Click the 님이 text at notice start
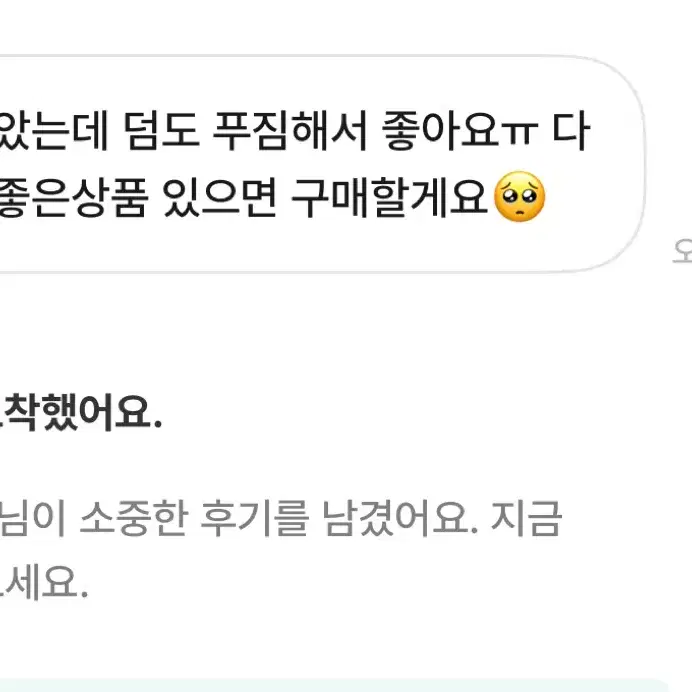The width and height of the screenshot is (692, 692). (33, 518)
